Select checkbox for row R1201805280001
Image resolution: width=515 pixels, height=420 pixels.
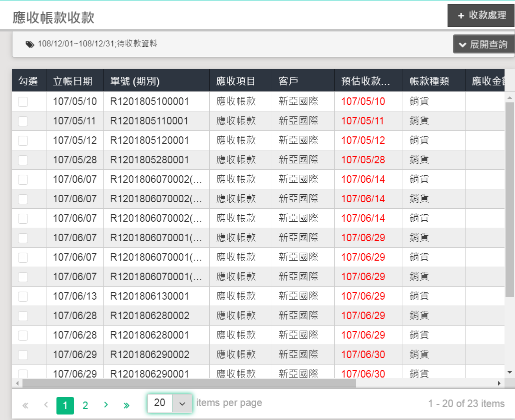[23, 160]
